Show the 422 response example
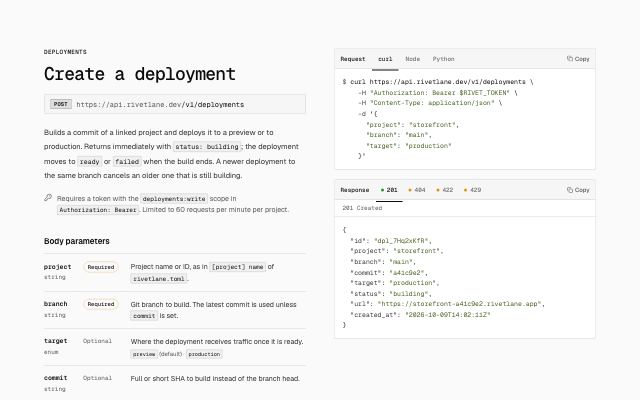Viewport: 640px width, 400px height. point(444,190)
